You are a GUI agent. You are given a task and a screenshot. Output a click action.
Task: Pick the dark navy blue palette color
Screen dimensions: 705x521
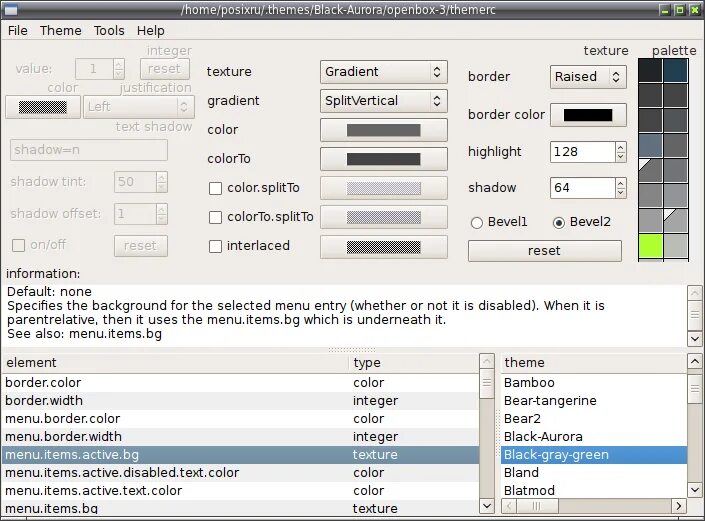point(675,71)
